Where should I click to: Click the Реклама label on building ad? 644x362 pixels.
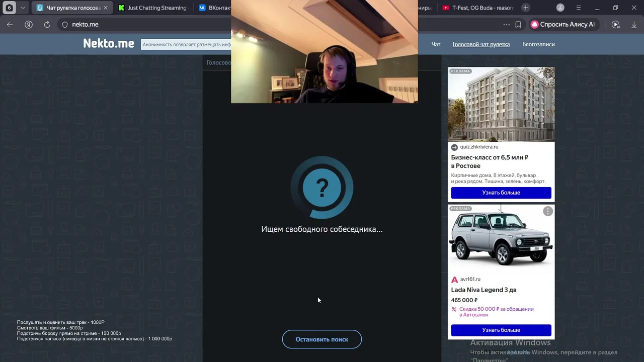click(460, 71)
